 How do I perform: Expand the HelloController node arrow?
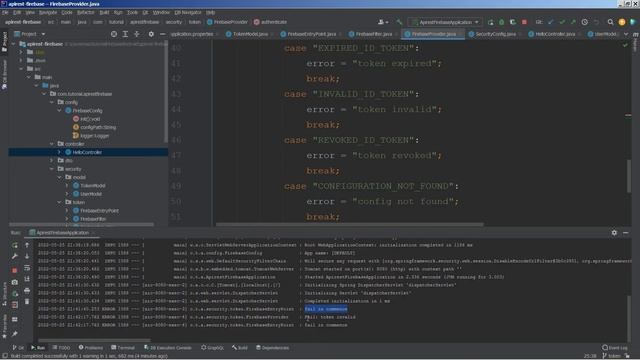[60, 152]
